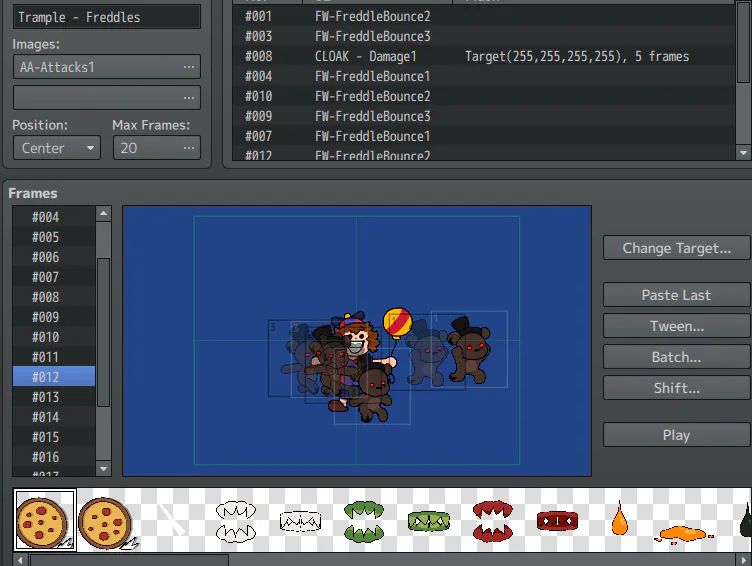Open browse for AA-Attacks1 image
Viewport: 752px width, 566px height.
tap(189, 67)
